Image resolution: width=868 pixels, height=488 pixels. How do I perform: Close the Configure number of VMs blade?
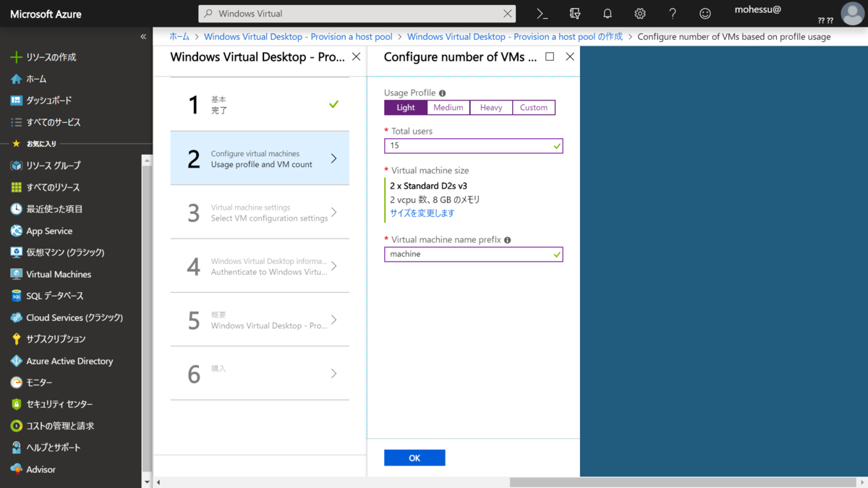point(570,56)
